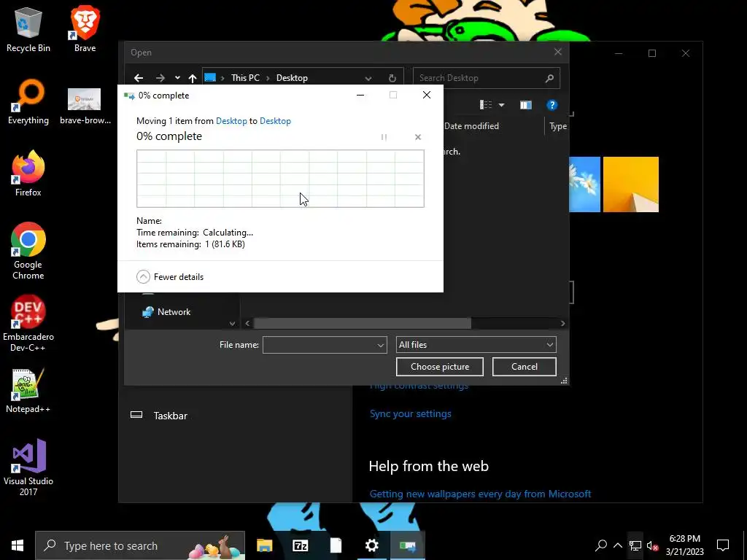This screenshot has height=560, width=747.
Task: Open the blank document app on taskbar
Action: coord(336,545)
